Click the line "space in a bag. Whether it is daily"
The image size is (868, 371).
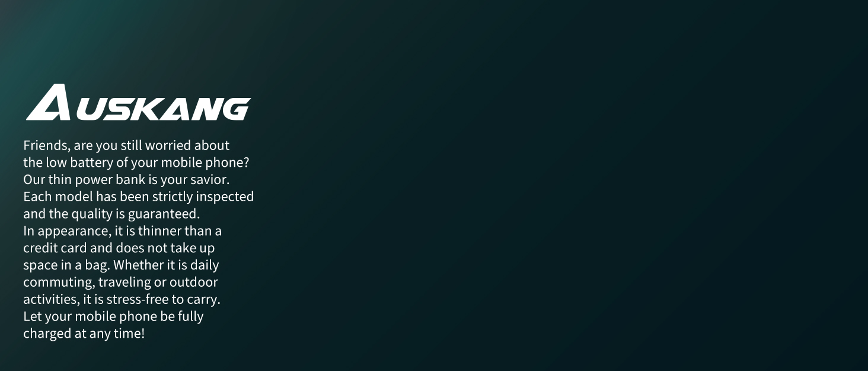click(121, 265)
